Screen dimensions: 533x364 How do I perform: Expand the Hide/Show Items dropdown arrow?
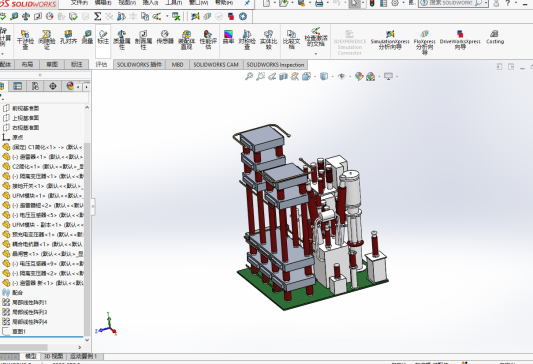350,76
